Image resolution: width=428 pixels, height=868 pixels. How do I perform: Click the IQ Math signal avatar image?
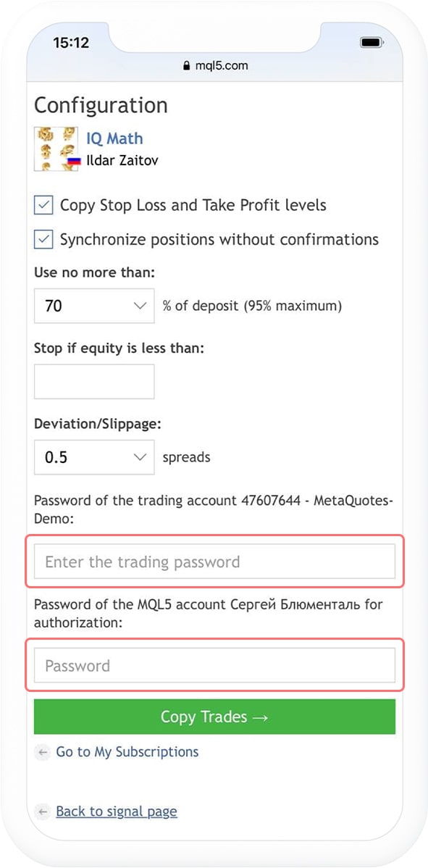coord(55,148)
